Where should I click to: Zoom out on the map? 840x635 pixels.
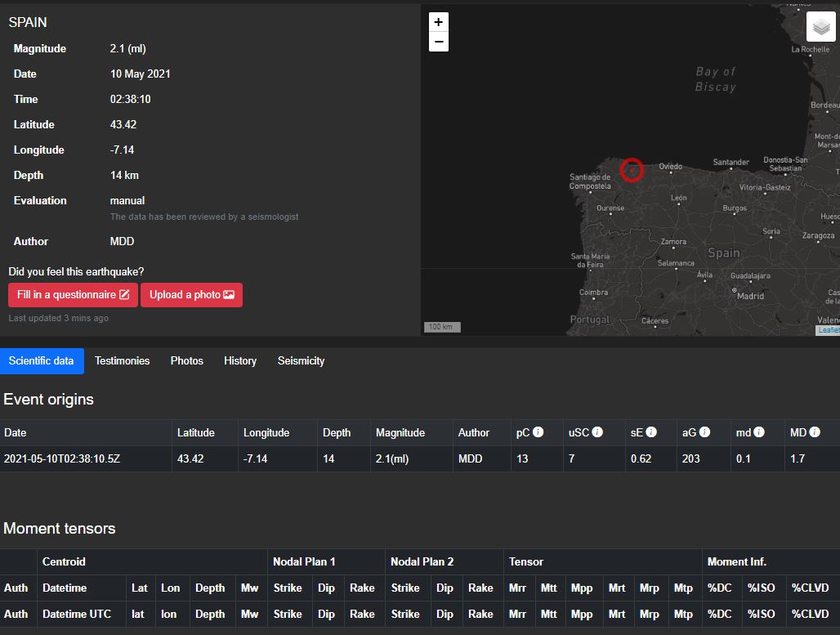pos(439,42)
